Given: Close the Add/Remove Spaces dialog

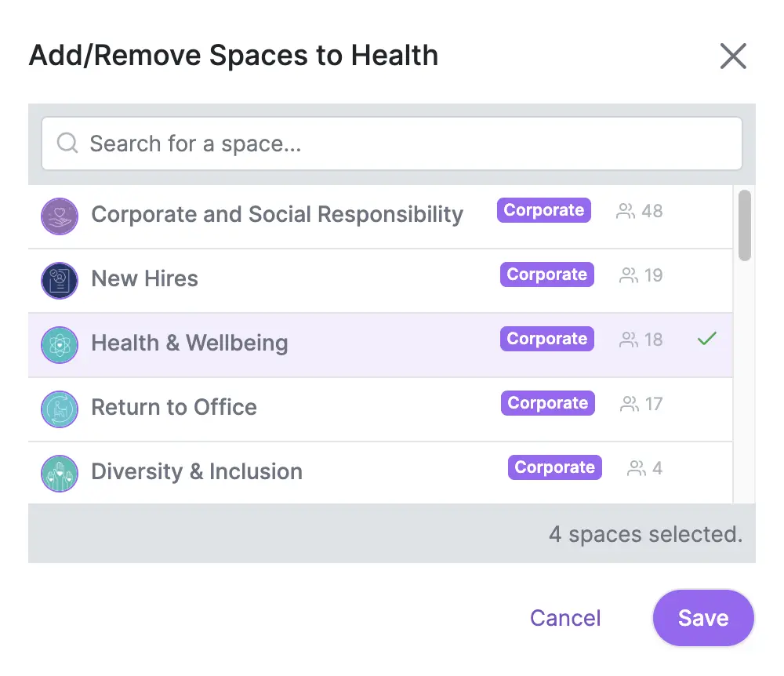Looking at the screenshot, I should click(x=733, y=56).
